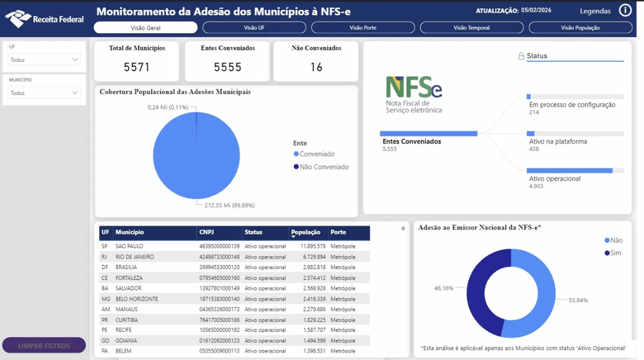Open the Legendas link
Image resolution: width=644 pixels, height=360 pixels.
[x=595, y=11]
